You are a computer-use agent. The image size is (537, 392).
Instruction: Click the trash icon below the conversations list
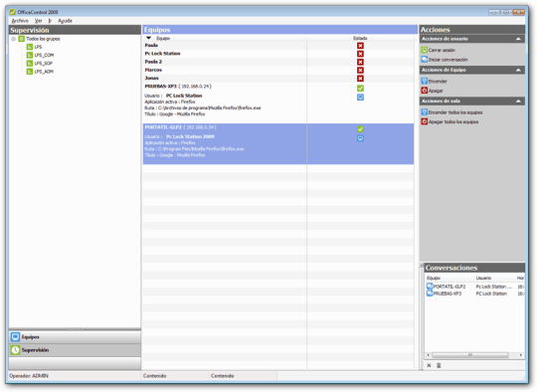coord(439,365)
